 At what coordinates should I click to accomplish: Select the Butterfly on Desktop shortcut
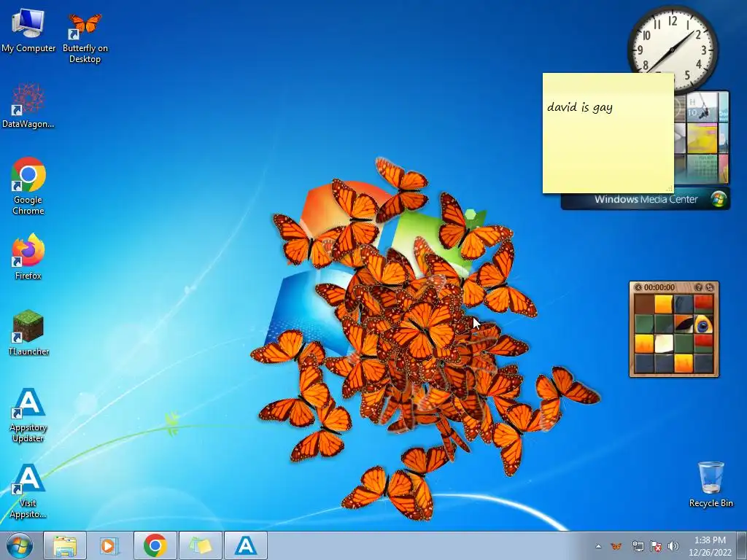tap(85, 36)
